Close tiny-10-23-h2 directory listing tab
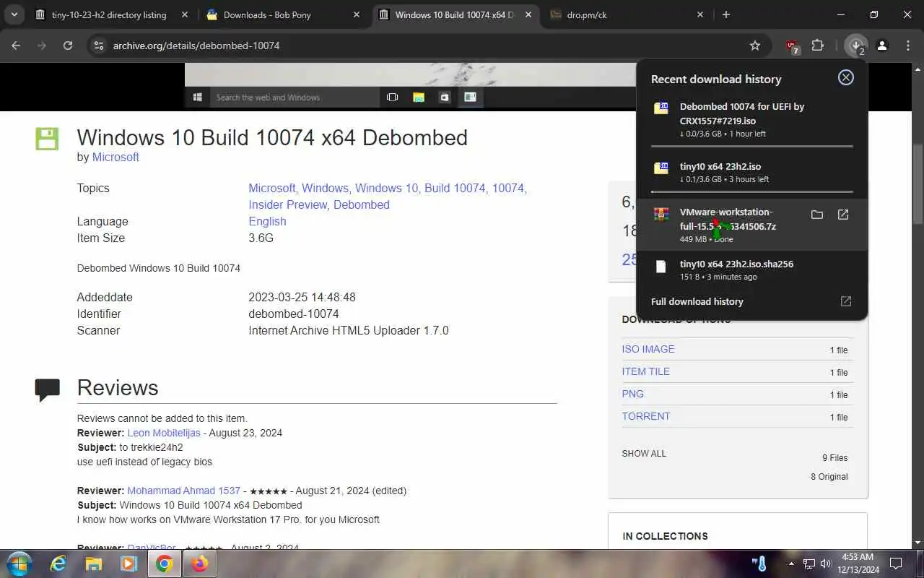Screen dimensions: 924x578 (x=186, y=14)
